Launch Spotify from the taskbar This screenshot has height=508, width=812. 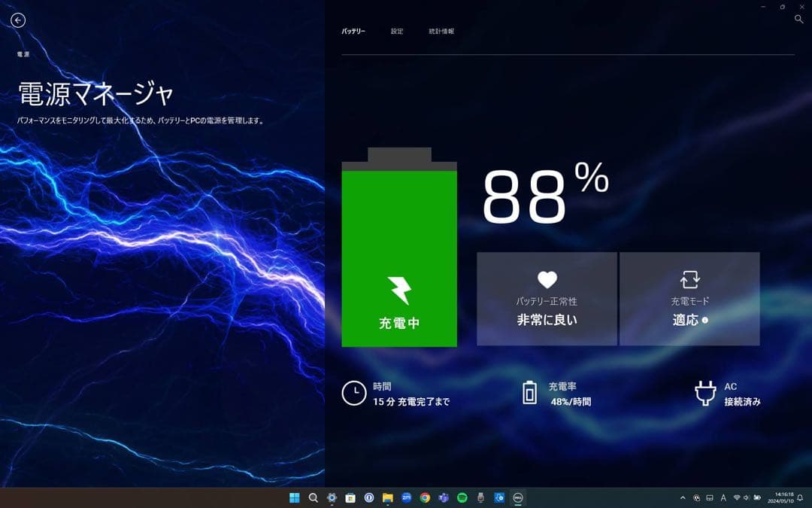pyautogui.click(x=461, y=497)
